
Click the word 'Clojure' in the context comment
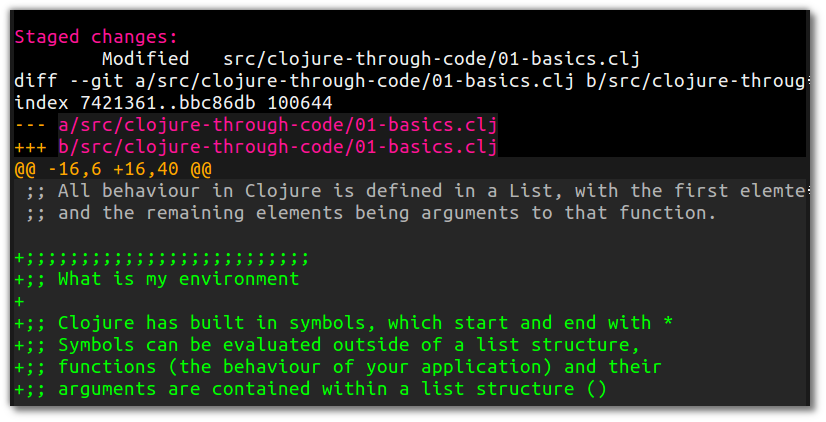pos(283,191)
